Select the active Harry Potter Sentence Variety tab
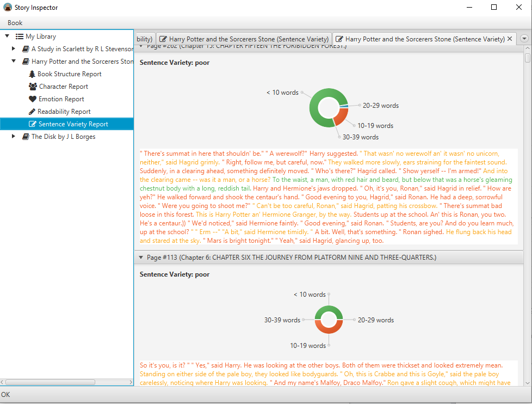Image resolution: width=532 pixels, height=404 pixels. coord(425,39)
